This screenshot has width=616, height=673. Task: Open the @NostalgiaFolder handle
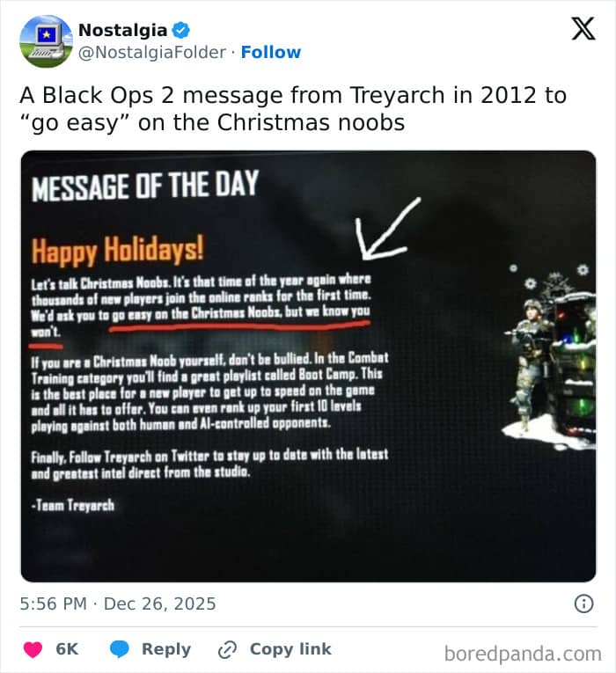tap(152, 53)
